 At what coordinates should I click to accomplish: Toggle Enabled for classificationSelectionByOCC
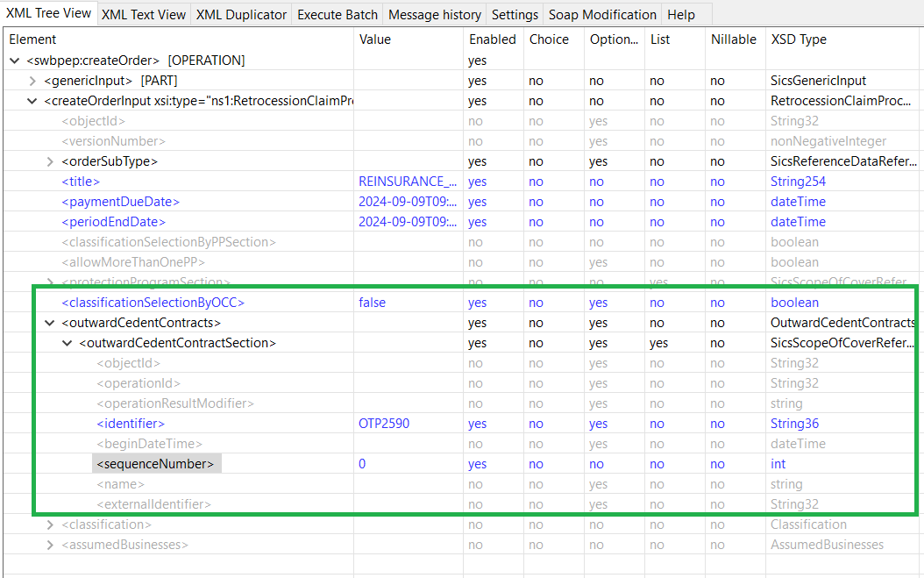pyautogui.click(x=478, y=303)
